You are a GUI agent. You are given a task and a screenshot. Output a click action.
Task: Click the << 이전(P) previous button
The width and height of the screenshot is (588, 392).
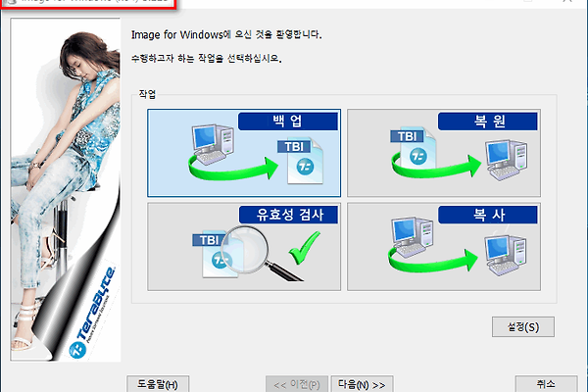click(297, 384)
